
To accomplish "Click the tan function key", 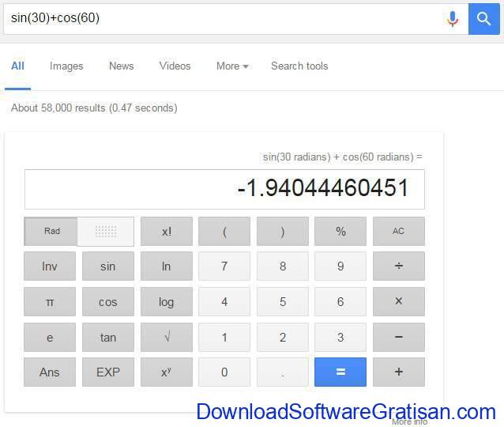I will 108,337.
